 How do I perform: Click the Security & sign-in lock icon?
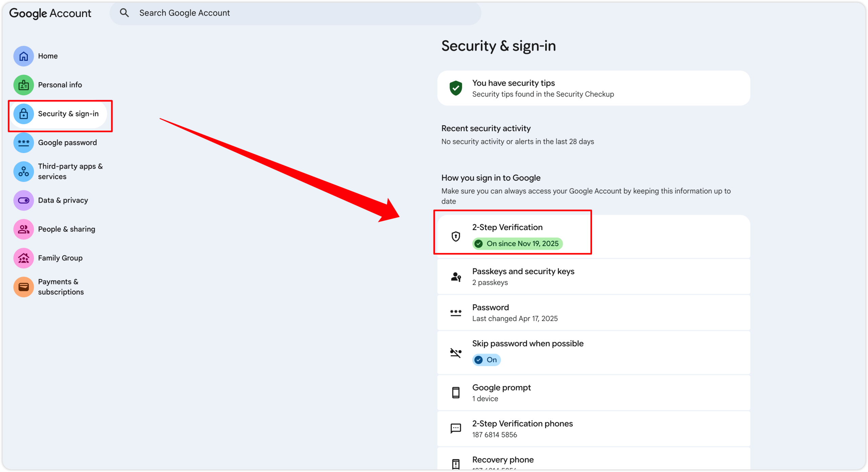click(x=23, y=114)
